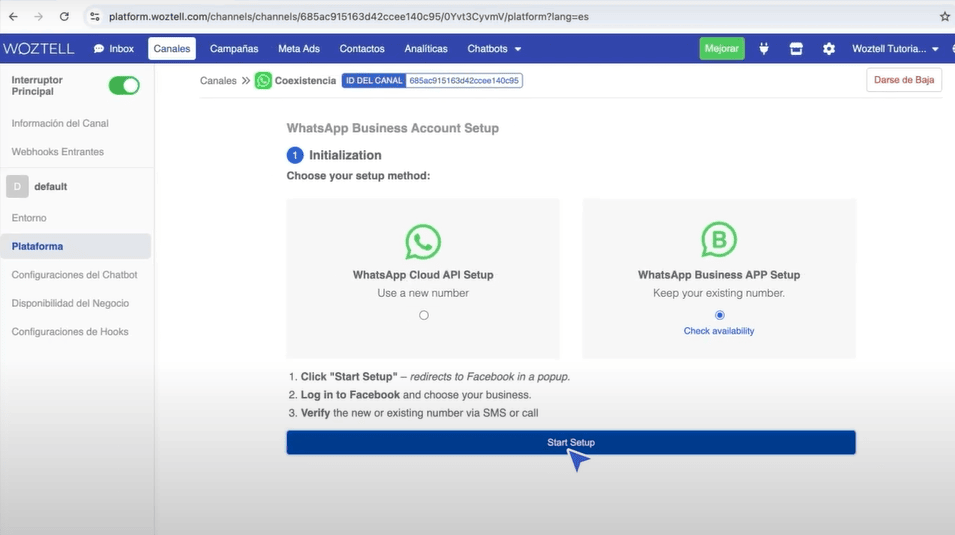
Task: Open site information icon in address bar
Action: (94, 16)
